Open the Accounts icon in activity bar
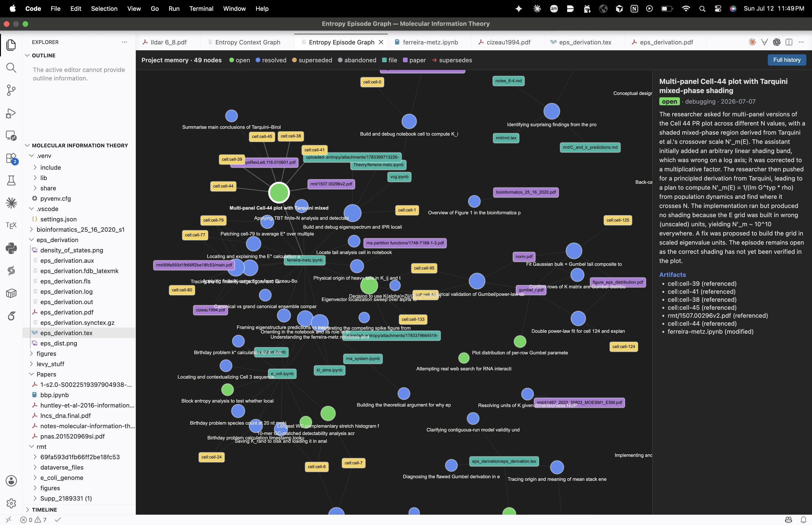This screenshot has width=812, height=525. pos(11,481)
